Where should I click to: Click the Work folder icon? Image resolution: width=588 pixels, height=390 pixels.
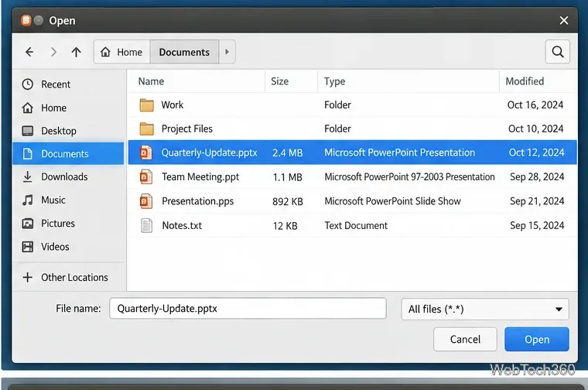tap(147, 105)
